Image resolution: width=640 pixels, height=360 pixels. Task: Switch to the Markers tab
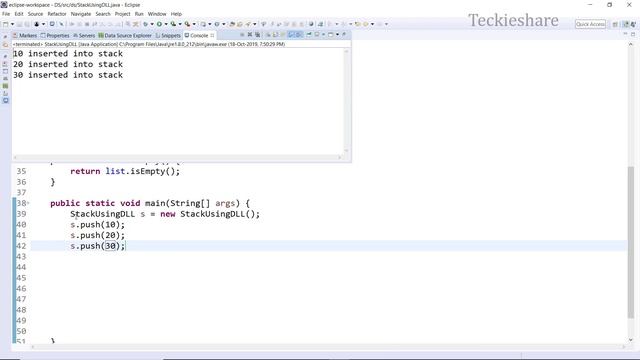(x=24, y=36)
